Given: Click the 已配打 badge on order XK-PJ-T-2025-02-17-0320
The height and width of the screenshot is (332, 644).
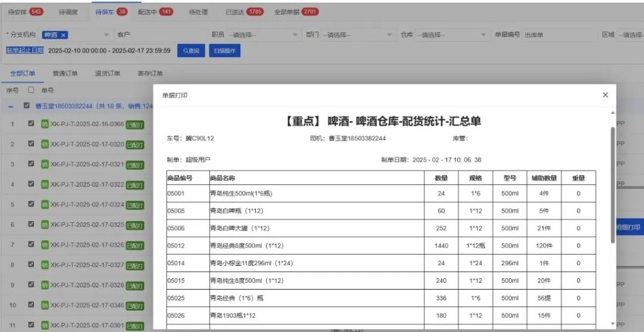Looking at the screenshot, I should click(135, 144).
